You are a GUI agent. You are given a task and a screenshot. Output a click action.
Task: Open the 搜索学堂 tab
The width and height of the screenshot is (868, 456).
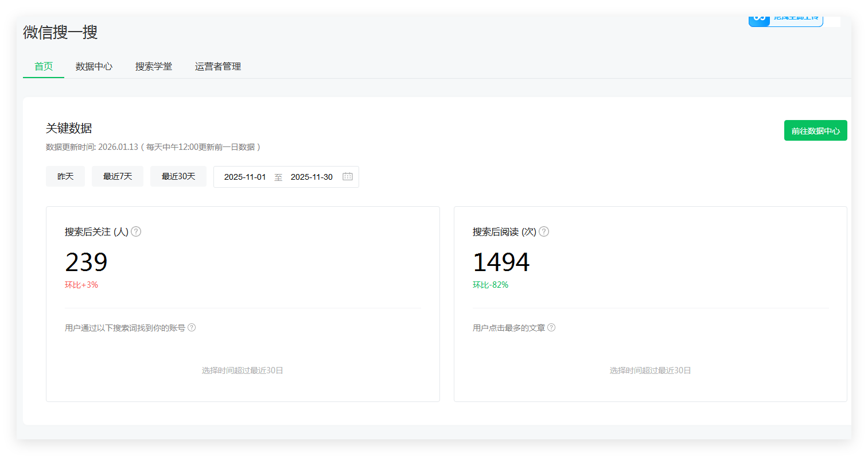click(x=154, y=67)
